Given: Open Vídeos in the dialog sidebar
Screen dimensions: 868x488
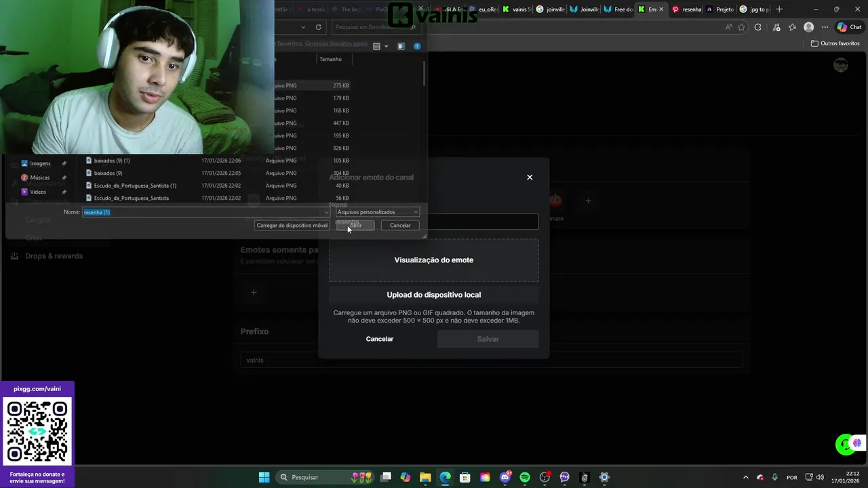Looking at the screenshot, I should coord(38,192).
